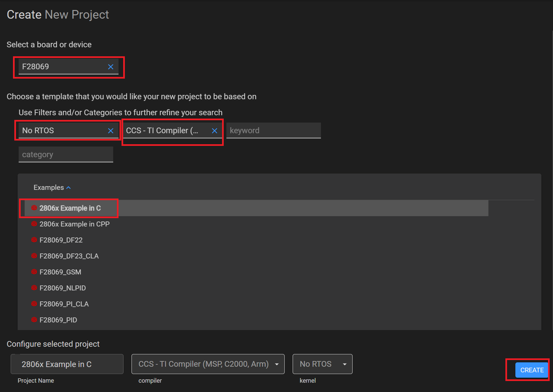Select the F28069_DF23_CLA example
Screen dimensions: 553x392
click(256, 256)
